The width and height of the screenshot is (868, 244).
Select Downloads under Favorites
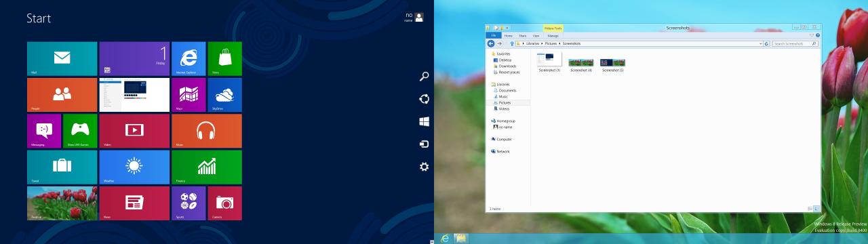(x=505, y=66)
